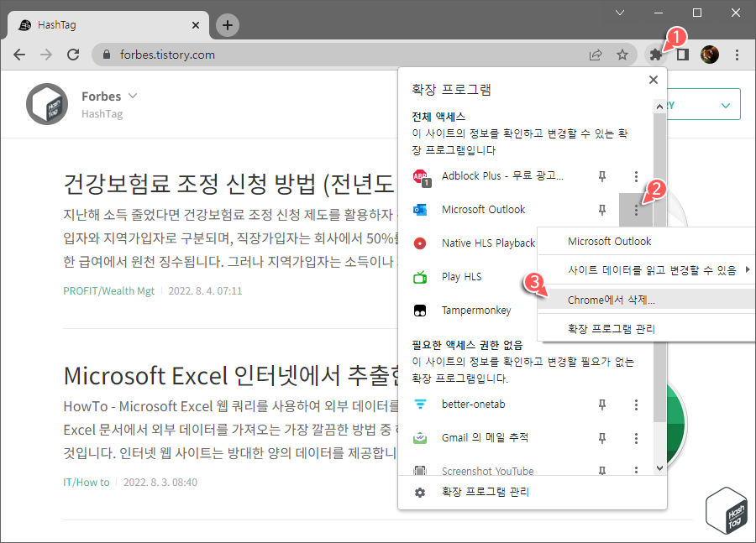
Task: Pin better-onetab to the toolbar
Action: pyautogui.click(x=602, y=404)
